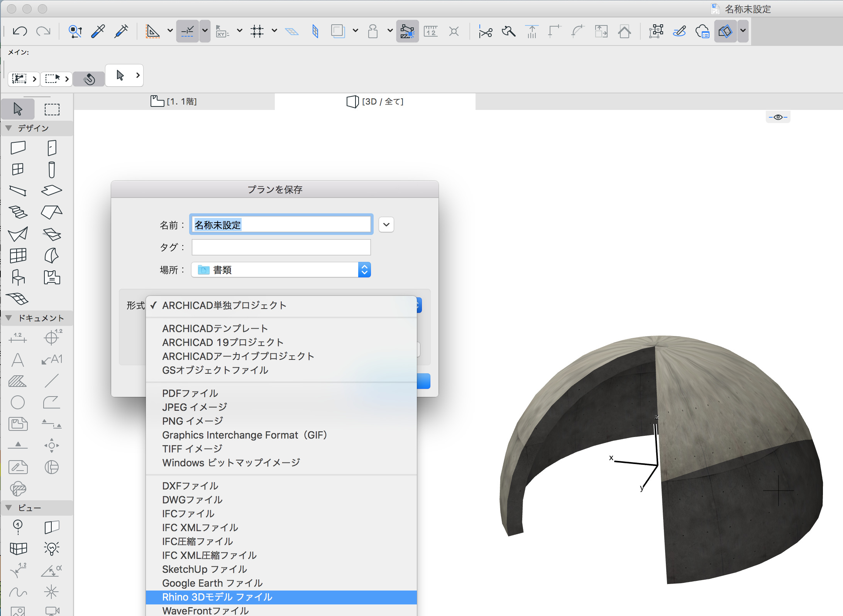Select the Marquee tool in toolbox

pyautogui.click(x=52, y=109)
